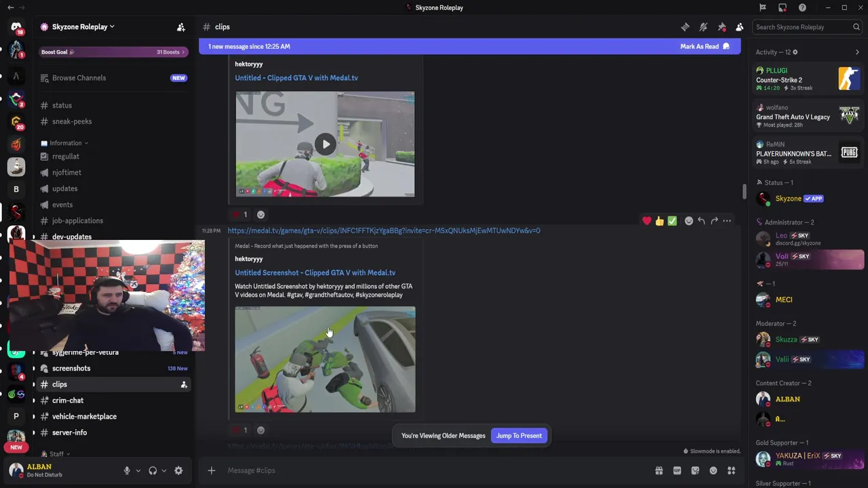Open the Boost Goal progress bar
This screenshot has width=868, height=488.
[x=113, y=52]
